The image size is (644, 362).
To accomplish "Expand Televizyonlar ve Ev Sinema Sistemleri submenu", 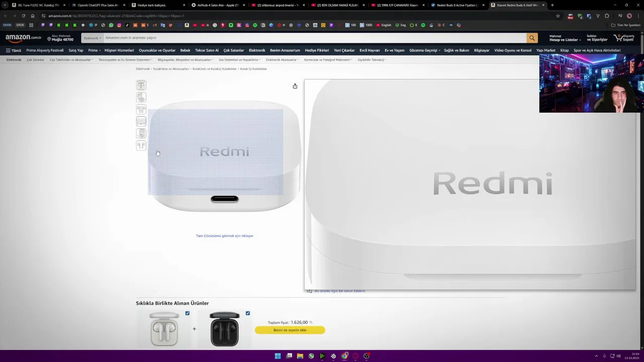I will 125,60.
